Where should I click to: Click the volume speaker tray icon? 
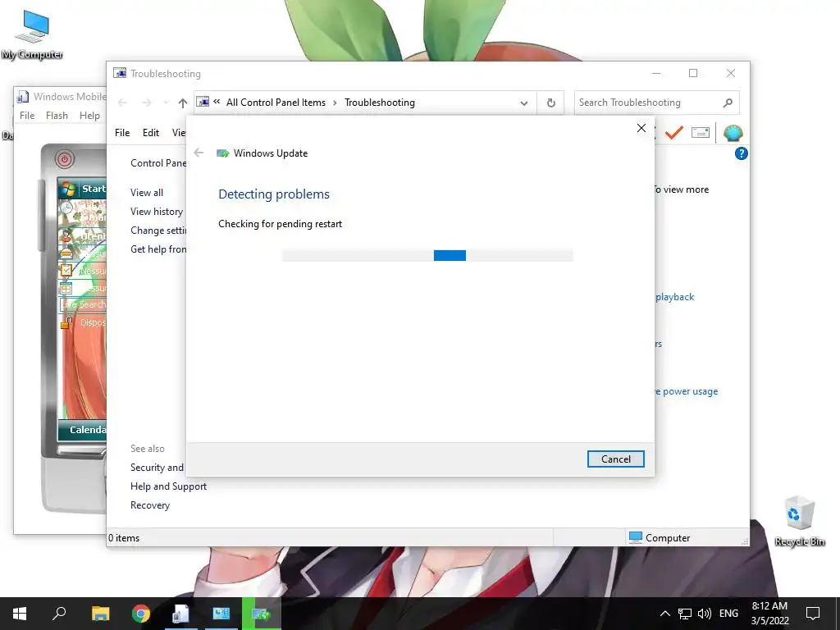(705, 614)
